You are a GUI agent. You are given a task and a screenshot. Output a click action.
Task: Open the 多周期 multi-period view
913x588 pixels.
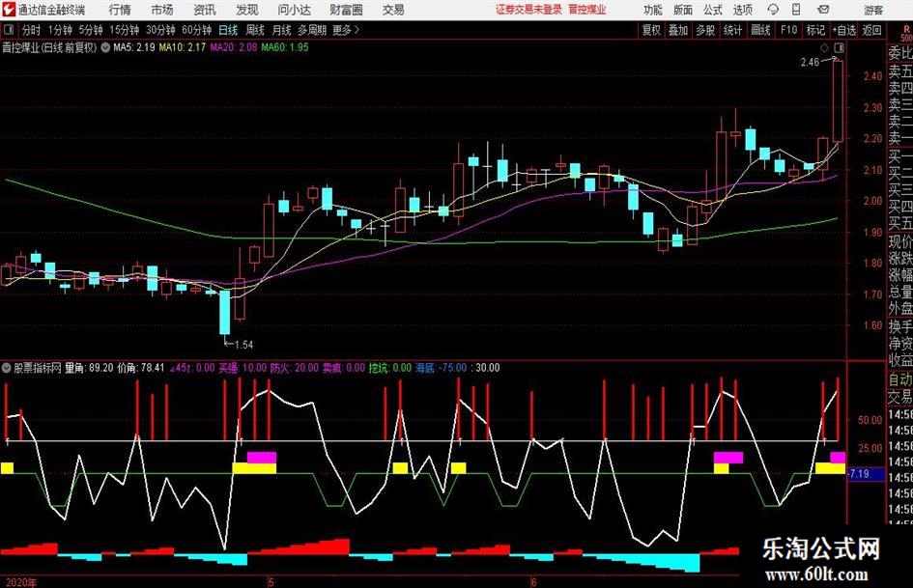(x=312, y=30)
